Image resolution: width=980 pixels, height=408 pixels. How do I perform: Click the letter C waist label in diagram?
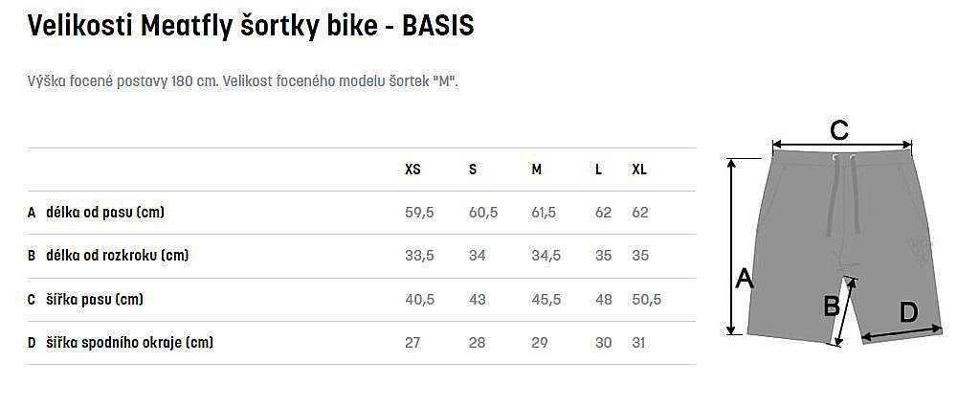click(x=838, y=130)
